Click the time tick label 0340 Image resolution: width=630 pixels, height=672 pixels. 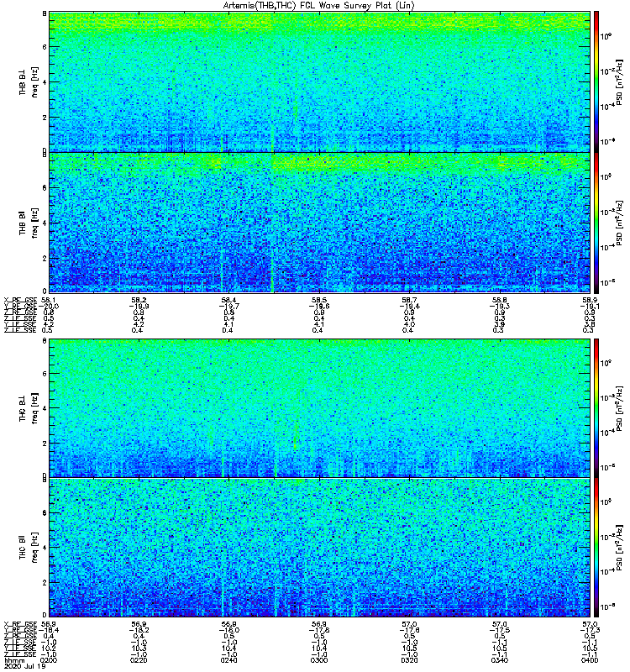pyautogui.click(x=499, y=660)
